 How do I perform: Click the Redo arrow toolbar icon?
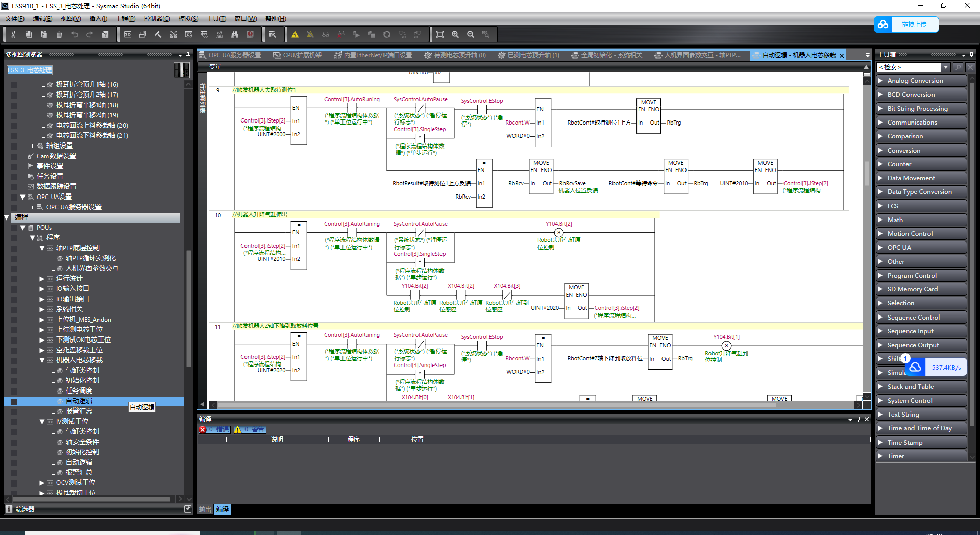[90, 34]
